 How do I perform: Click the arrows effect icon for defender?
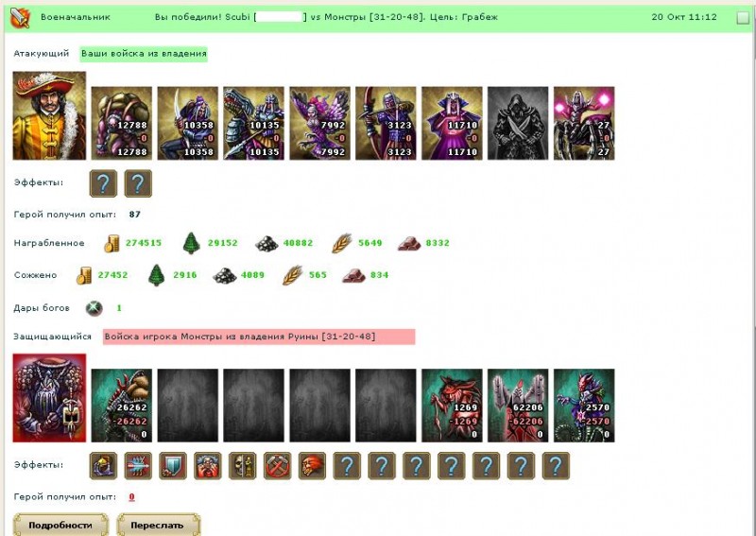[x=138, y=465]
